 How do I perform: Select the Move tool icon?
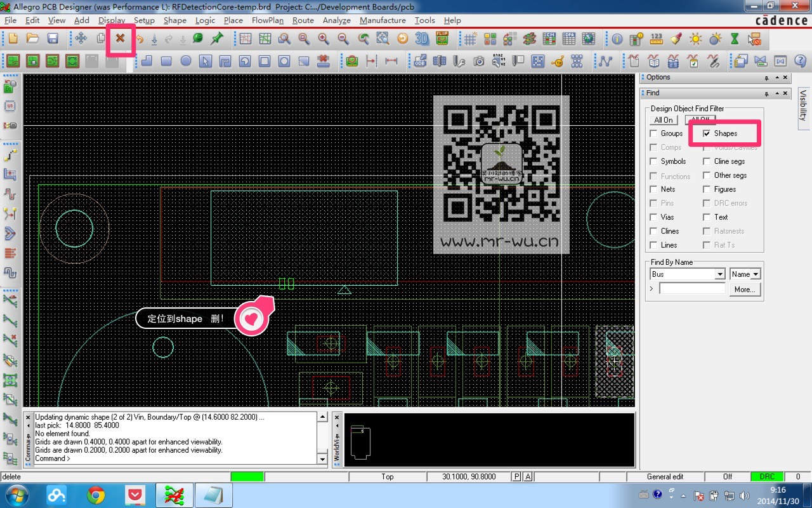[81, 39]
